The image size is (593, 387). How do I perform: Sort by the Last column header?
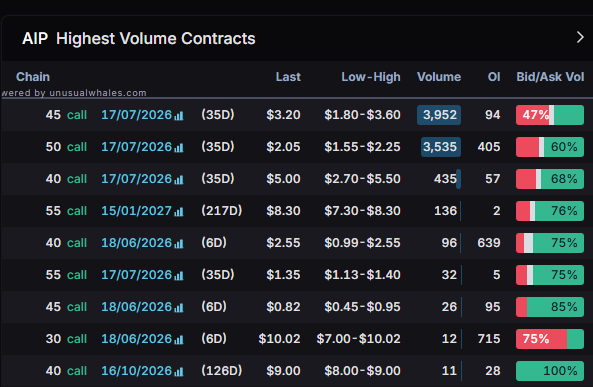click(x=288, y=77)
